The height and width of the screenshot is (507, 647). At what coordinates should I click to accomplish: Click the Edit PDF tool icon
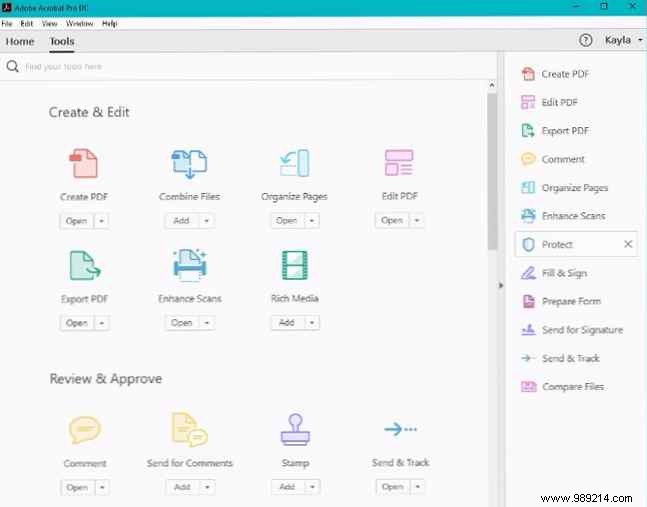click(399, 163)
